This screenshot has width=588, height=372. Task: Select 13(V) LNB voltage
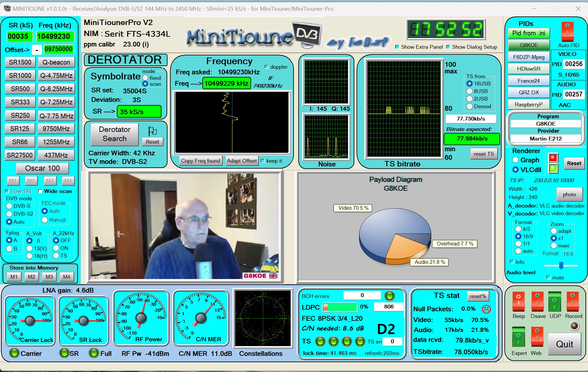[x=29, y=248]
